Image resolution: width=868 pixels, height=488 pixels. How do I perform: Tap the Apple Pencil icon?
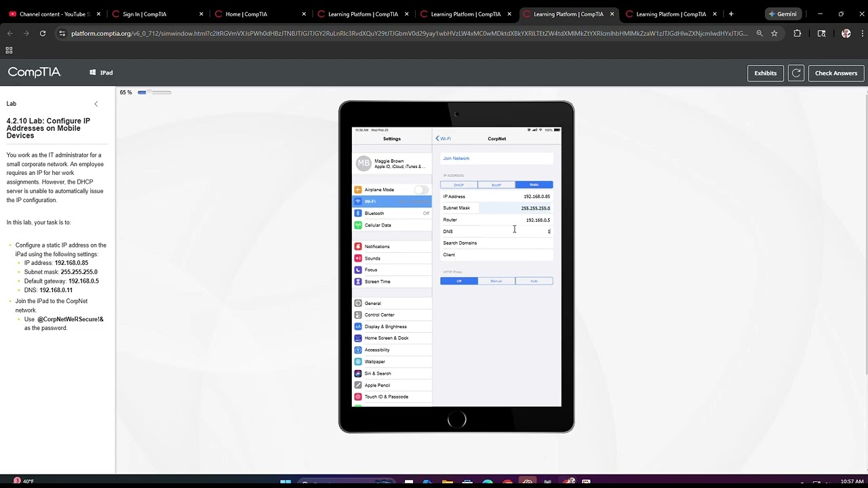(x=358, y=385)
